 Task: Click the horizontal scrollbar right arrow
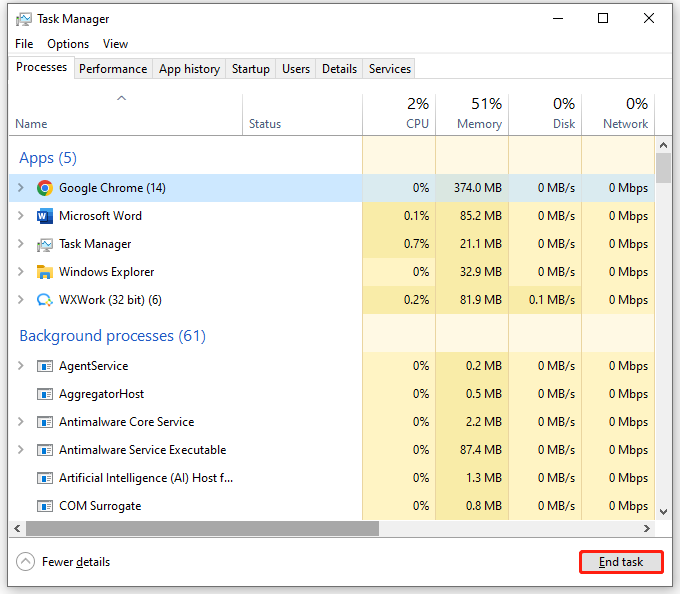pos(646,528)
